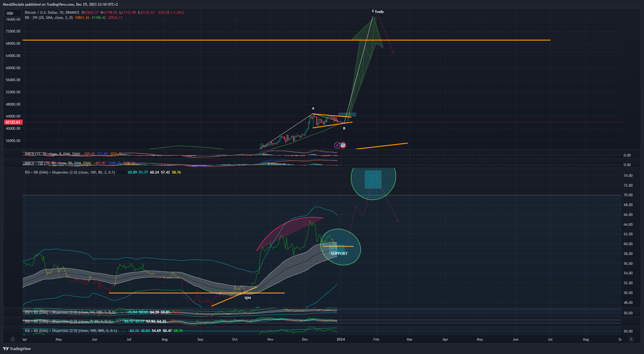Click the 76000.00 price scale label

tap(13, 19)
